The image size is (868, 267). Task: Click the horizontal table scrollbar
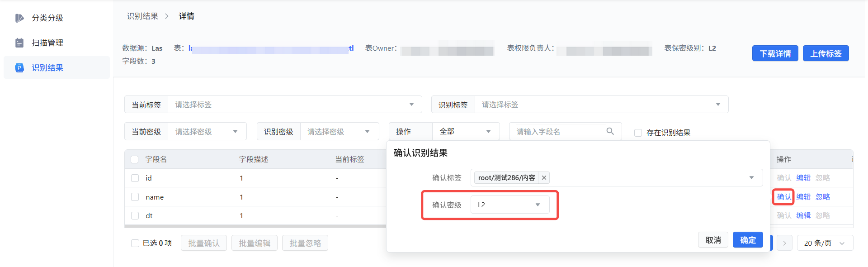[255, 226]
